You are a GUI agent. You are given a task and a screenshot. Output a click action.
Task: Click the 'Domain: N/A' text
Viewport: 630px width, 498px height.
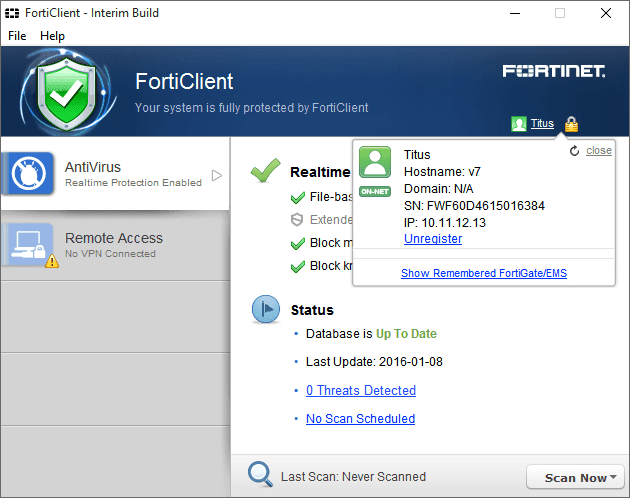point(438,189)
